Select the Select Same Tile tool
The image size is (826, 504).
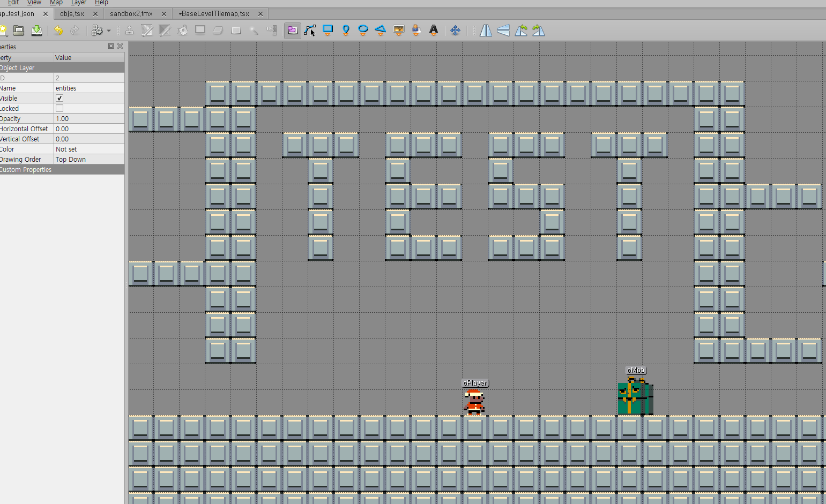tap(272, 31)
